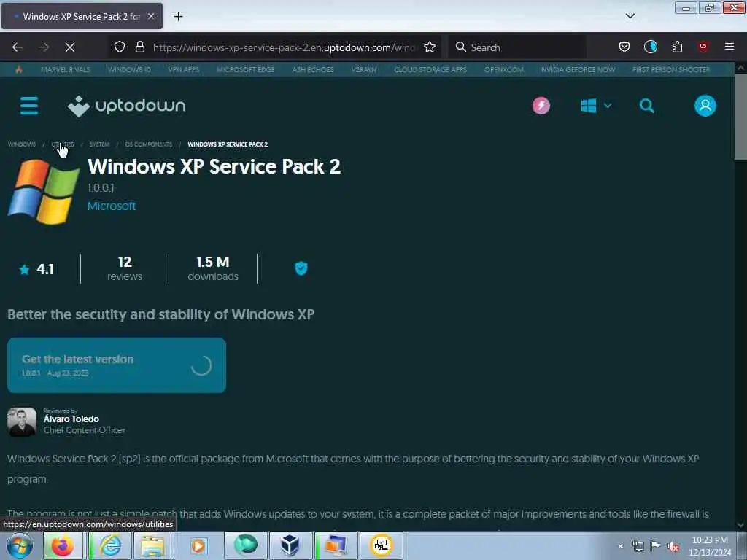747x560 pixels.
Task: Open the ASH ECHOES trending link
Action: pyautogui.click(x=312, y=69)
